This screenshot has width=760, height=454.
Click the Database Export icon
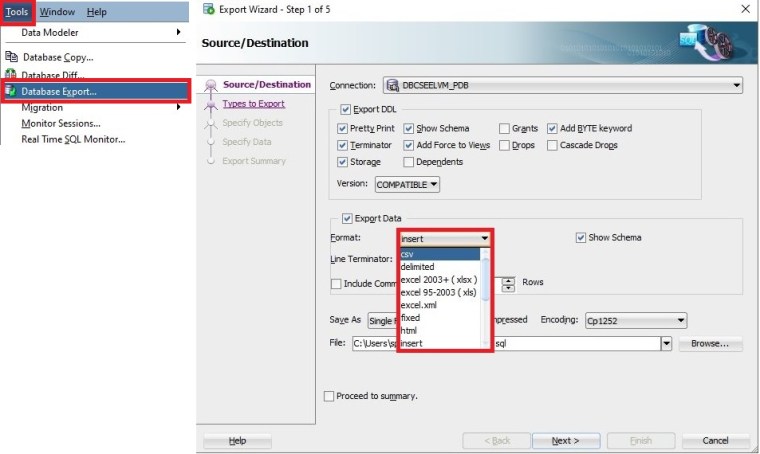point(11,91)
